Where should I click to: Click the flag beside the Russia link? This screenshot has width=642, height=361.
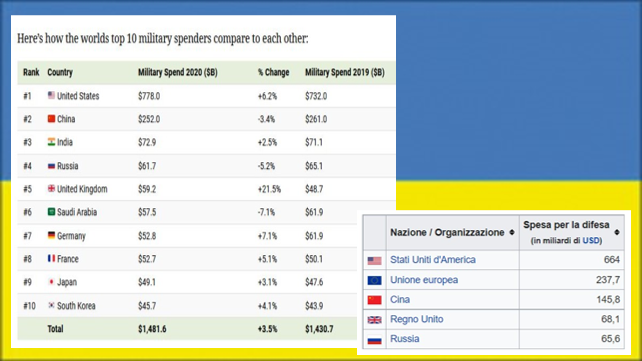tap(374, 340)
